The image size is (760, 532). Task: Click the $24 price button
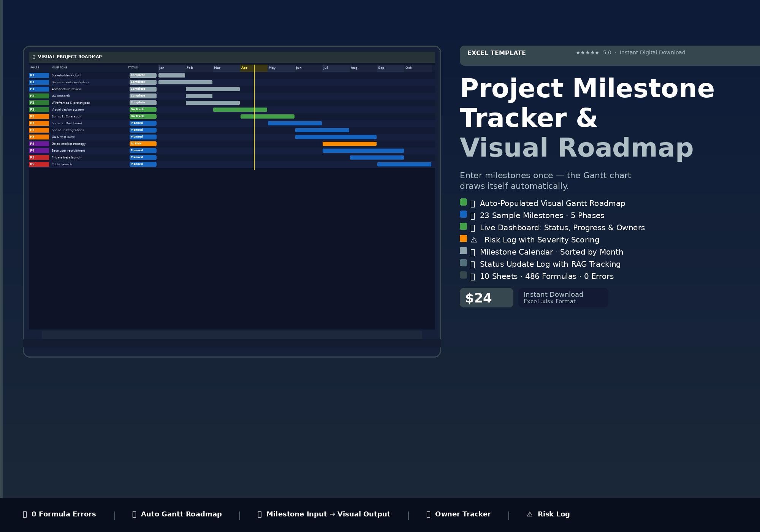[x=486, y=298]
